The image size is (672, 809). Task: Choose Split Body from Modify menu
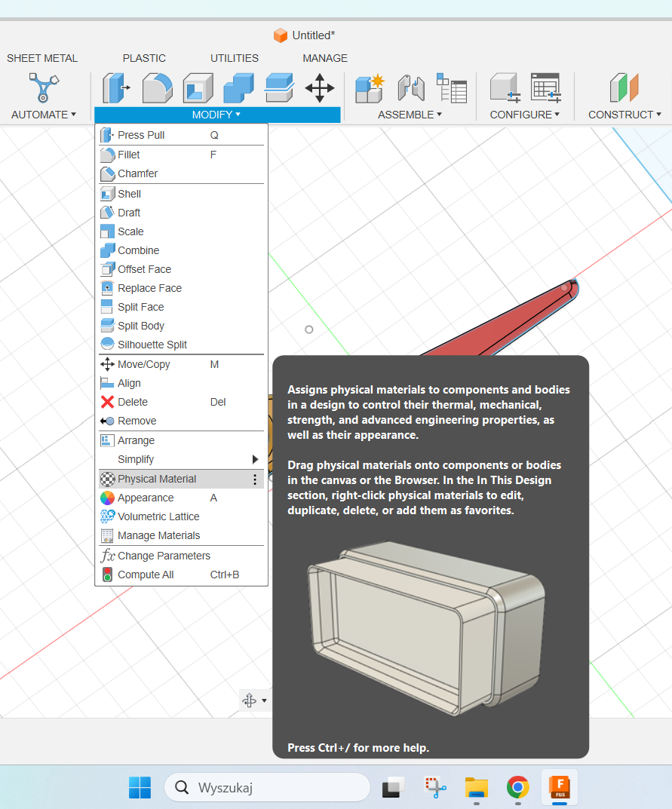pyautogui.click(x=181, y=326)
